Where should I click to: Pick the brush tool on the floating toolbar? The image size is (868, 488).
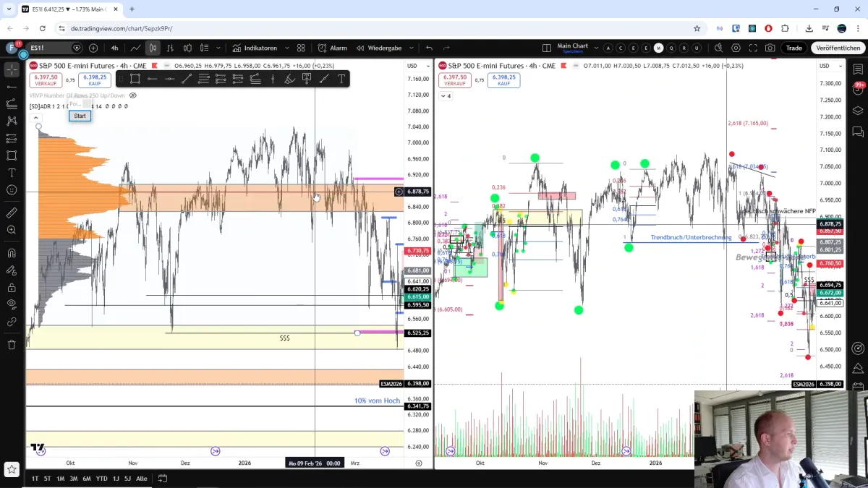(x=289, y=79)
